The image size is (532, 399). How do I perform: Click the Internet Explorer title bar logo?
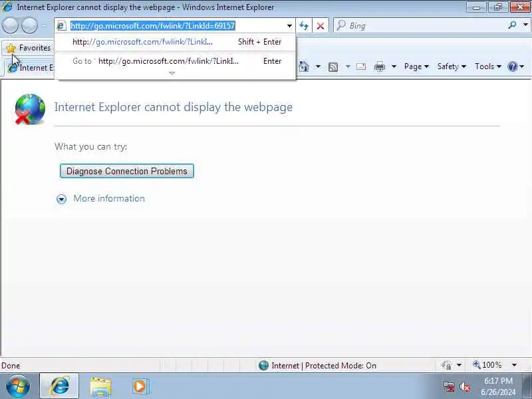[x=7, y=7]
